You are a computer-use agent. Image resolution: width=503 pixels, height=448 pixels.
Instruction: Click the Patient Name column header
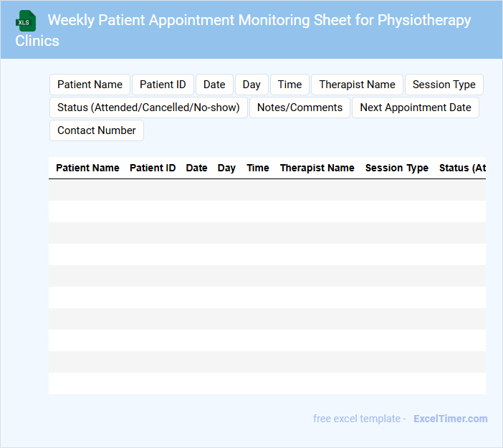(87, 168)
